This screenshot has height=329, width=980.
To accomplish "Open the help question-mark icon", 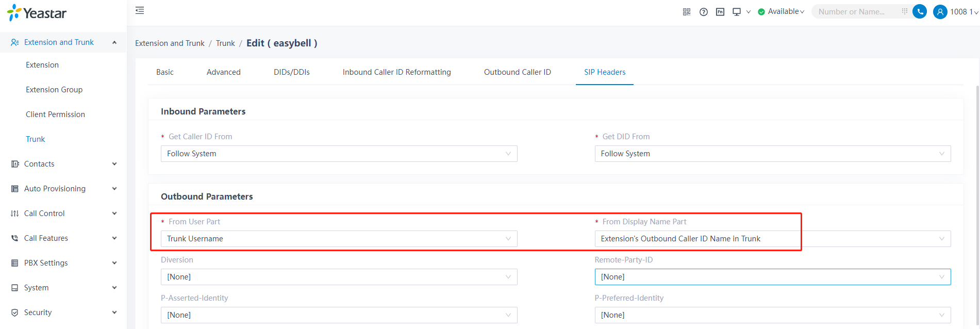I will click(x=704, y=12).
